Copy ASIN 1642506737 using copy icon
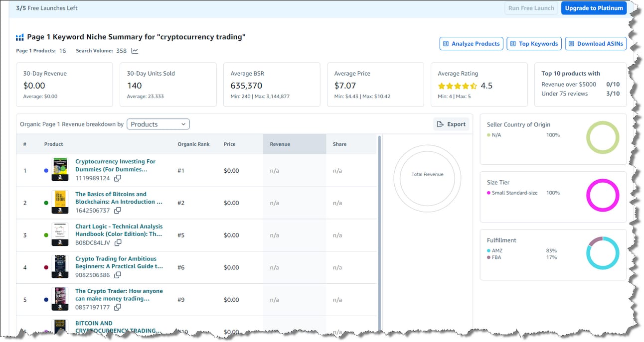The image size is (644, 342). coord(117,211)
